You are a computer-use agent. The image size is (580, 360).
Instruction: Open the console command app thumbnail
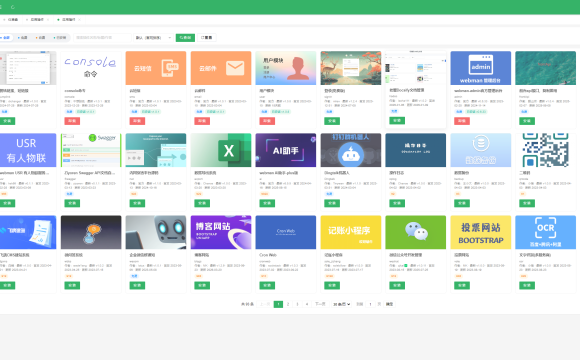[x=91, y=68]
